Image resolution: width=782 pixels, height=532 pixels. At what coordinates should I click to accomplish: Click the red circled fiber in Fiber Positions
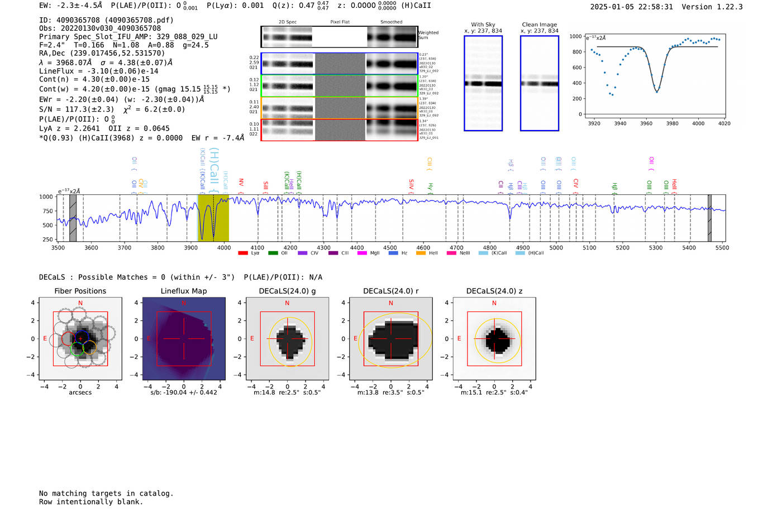pos(68,338)
